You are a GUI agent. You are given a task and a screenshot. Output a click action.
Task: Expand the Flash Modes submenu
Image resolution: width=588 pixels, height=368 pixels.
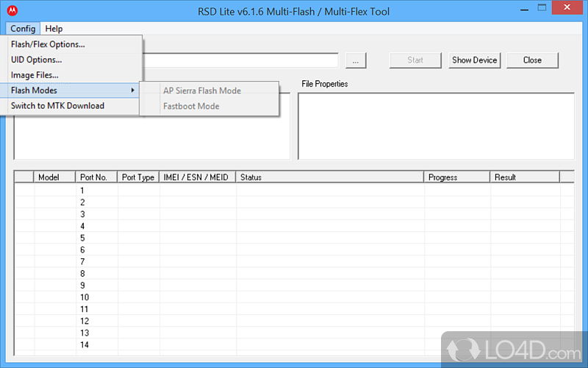pos(71,91)
